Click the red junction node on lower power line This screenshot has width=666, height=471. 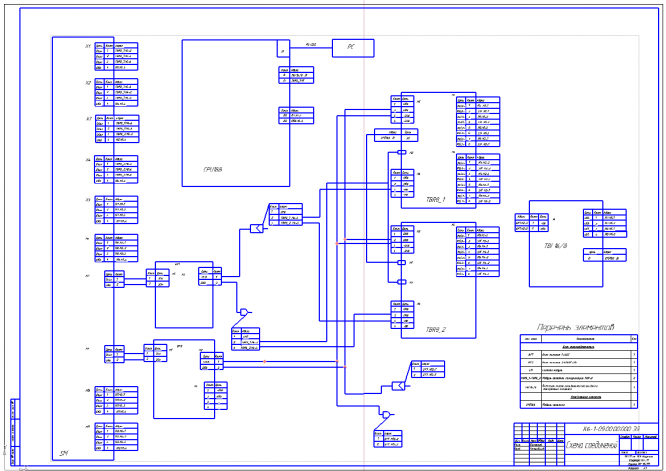(x=265, y=361)
